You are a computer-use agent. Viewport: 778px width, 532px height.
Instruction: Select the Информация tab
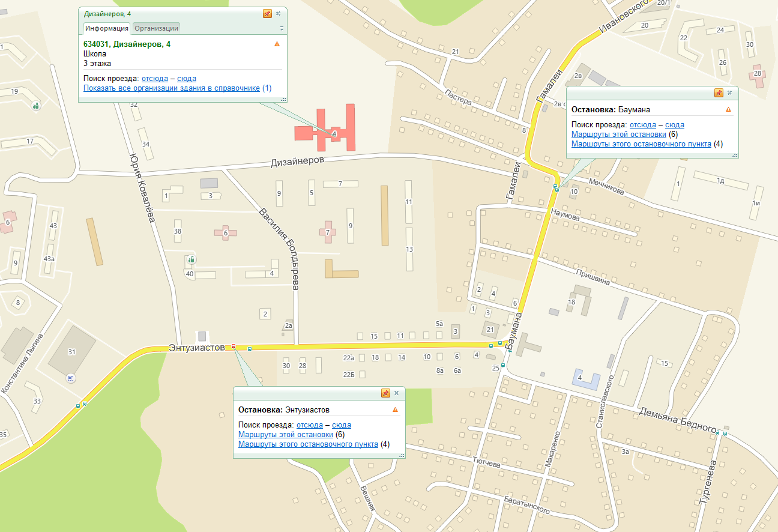click(106, 28)
